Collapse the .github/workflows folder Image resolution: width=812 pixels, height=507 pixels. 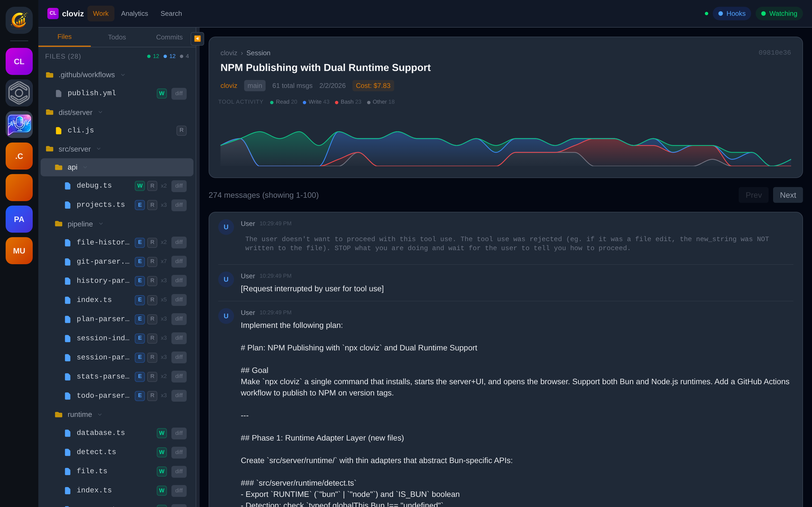(x=123, y=75)
